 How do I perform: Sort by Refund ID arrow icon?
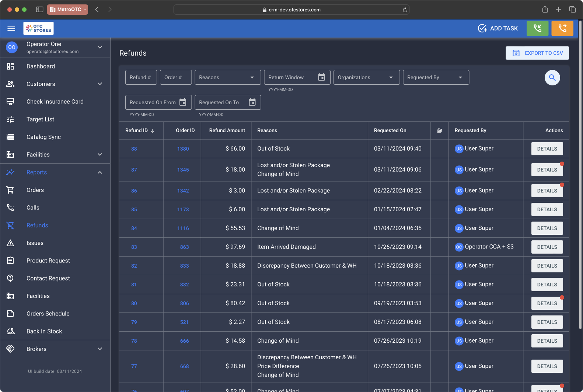pyautogui.click(x=153, y=131)
